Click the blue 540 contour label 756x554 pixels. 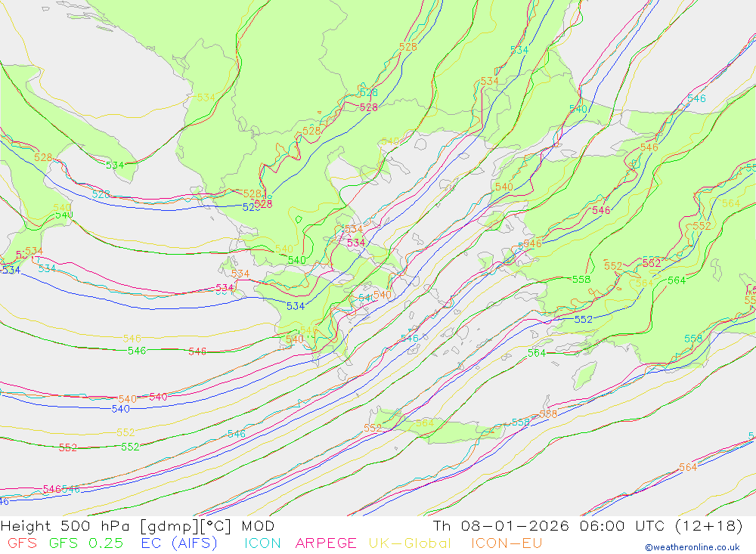tap(120, 409)
